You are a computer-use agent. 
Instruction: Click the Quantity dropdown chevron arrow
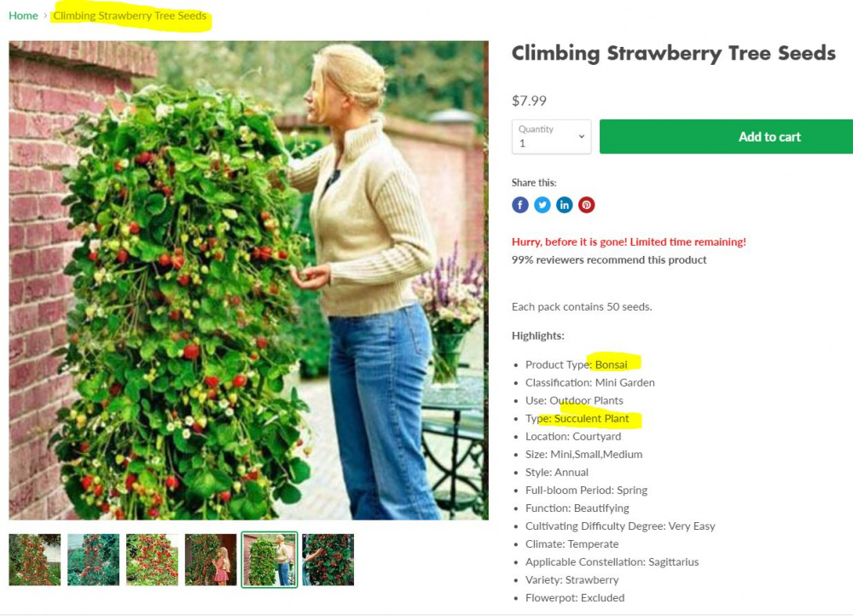581,137
